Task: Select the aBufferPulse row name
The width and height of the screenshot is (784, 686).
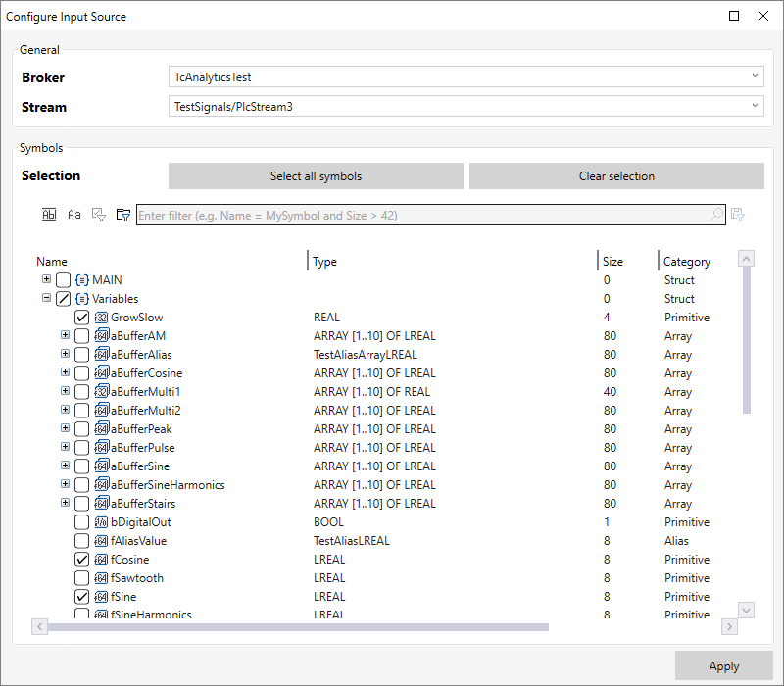Action: coord(143,448)
